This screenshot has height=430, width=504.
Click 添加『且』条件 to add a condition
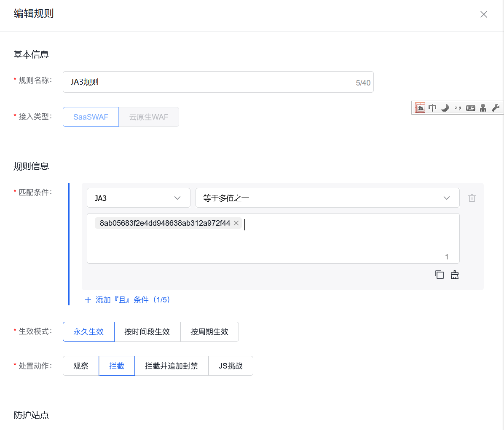pos(126,299)
